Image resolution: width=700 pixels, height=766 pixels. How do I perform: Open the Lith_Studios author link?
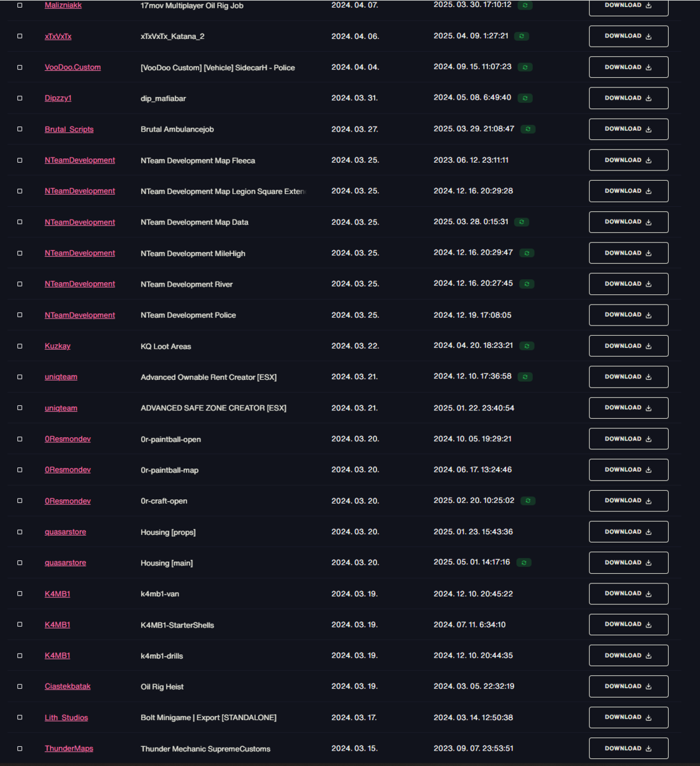(66, 717)
